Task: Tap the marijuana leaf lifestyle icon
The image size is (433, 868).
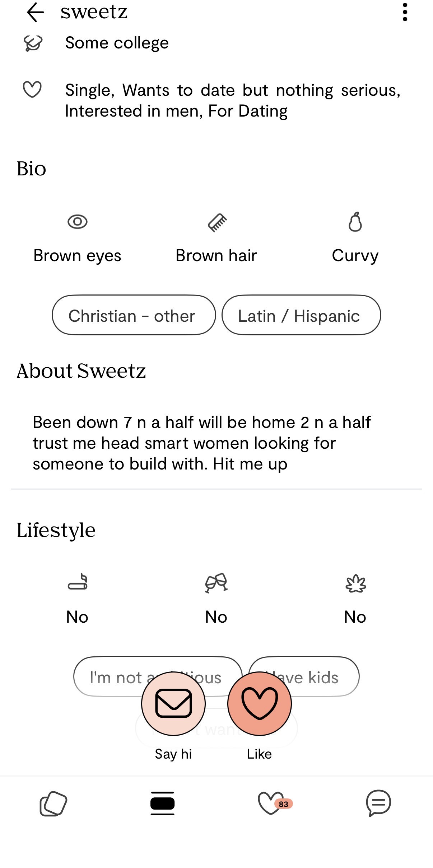Action: [x=355, y=583]
